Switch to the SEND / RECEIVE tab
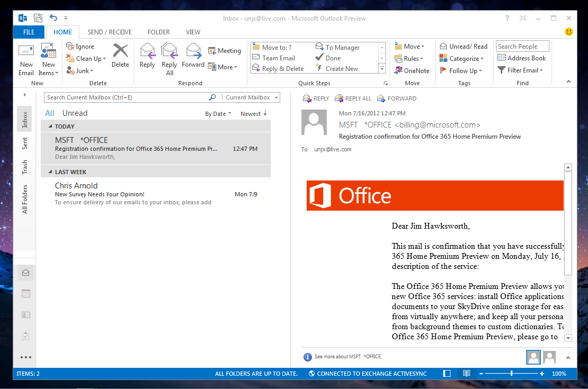Screen dimensions: 588x389 (x=109, y=32)
